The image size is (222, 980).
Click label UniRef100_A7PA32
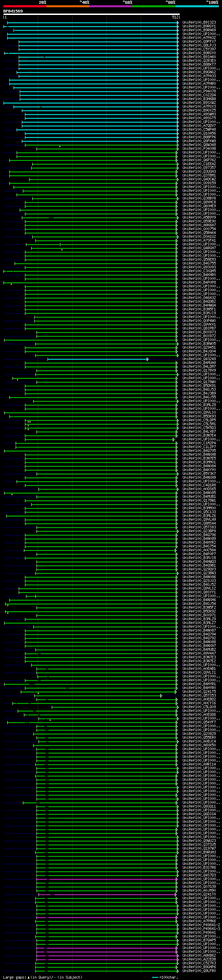tap(199, 38)
